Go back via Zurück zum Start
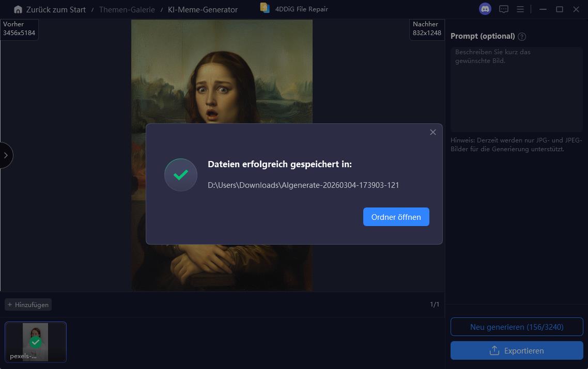The width and height of the screenshot is (588, 369). click(56, 10)
